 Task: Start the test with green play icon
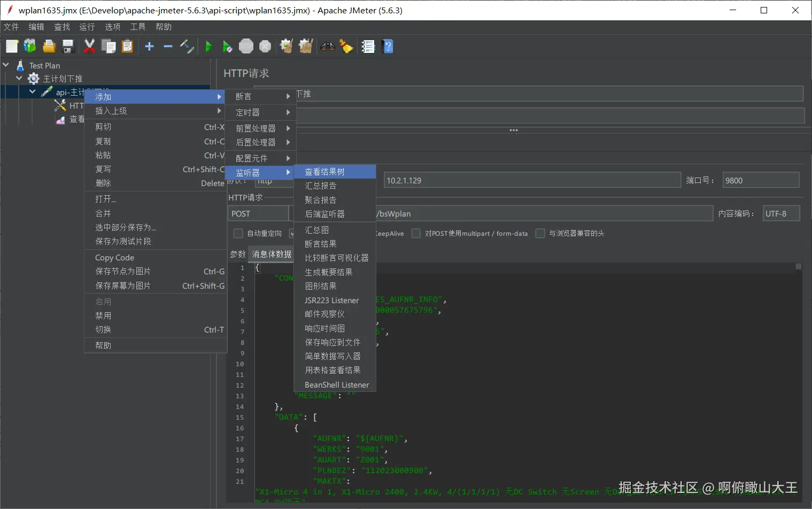coord(209,47)
